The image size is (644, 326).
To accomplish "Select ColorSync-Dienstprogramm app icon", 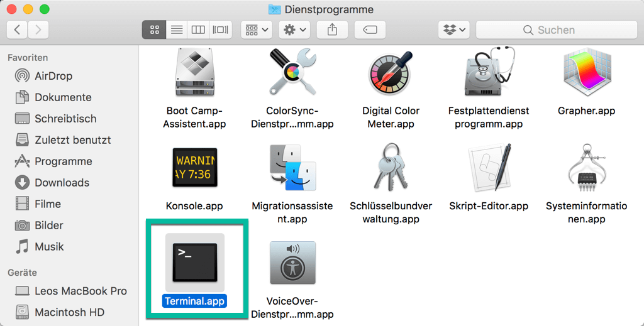I will click(292, 72).
